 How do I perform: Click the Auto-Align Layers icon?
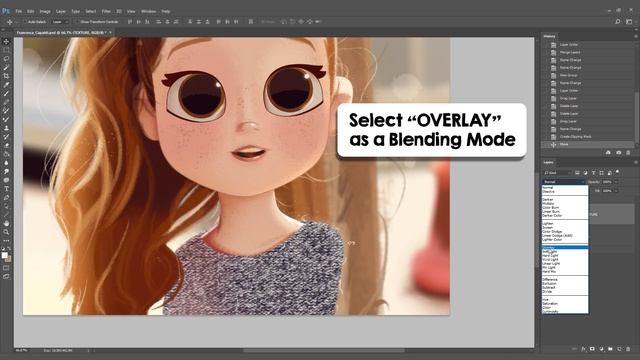[251, 22]
